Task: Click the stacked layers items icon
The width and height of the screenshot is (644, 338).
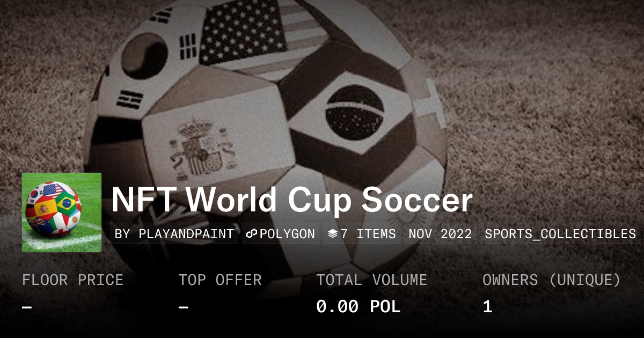Action: [x=333, y=234]
